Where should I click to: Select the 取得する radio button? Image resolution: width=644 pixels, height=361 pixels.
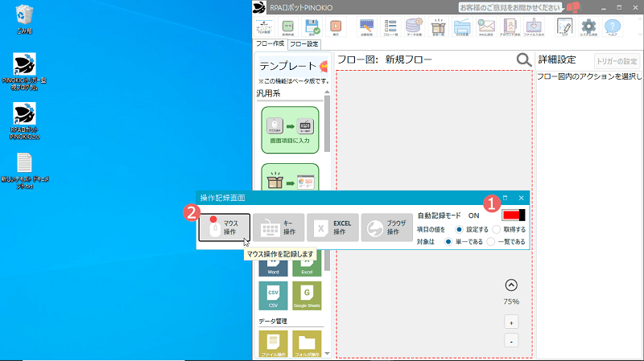pyautogui.click(x=496, y=229)
